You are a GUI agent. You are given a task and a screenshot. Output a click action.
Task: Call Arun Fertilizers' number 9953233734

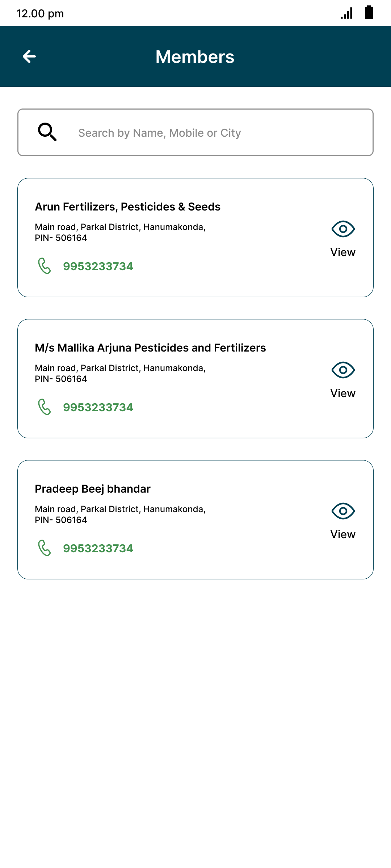98,267
